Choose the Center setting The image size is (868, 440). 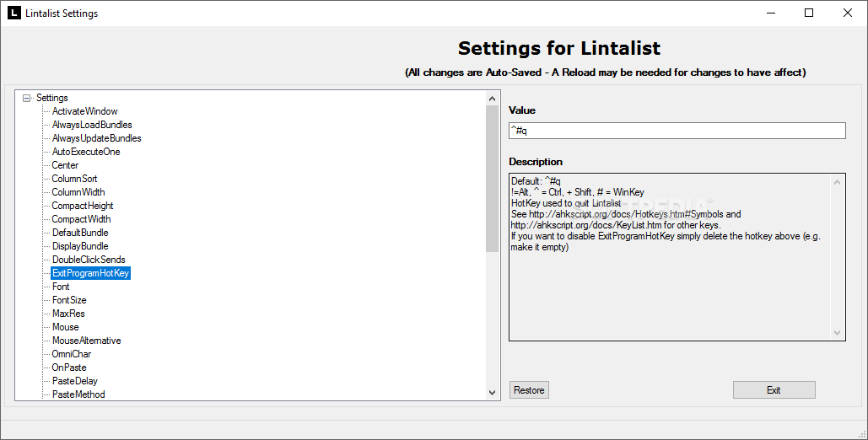[65, 165]
